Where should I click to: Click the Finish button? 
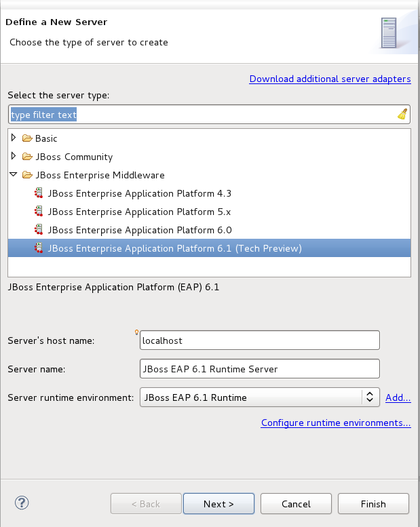coord(373,504)
